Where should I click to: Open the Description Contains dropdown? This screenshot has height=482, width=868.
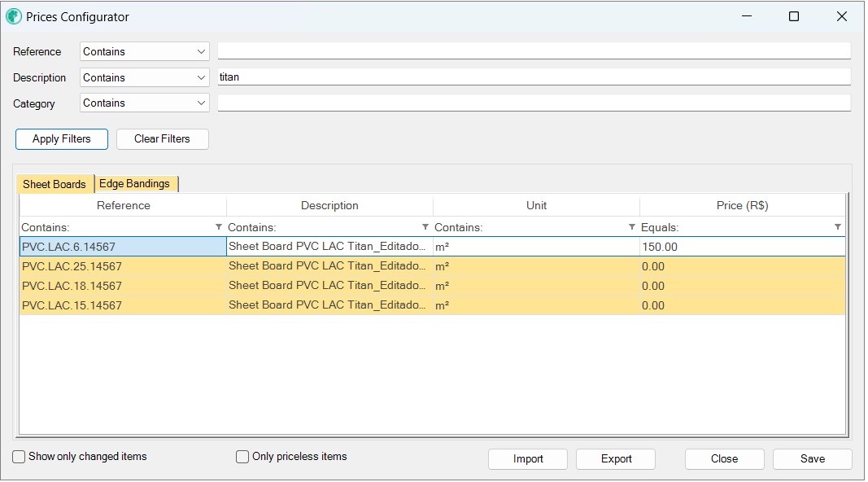[145, 77]
